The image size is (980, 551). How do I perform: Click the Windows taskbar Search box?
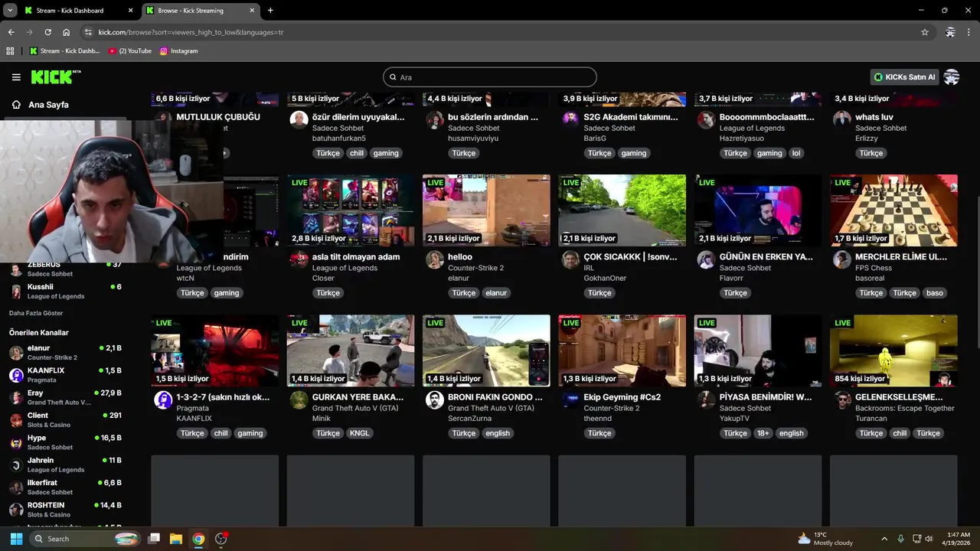(86, 539)
